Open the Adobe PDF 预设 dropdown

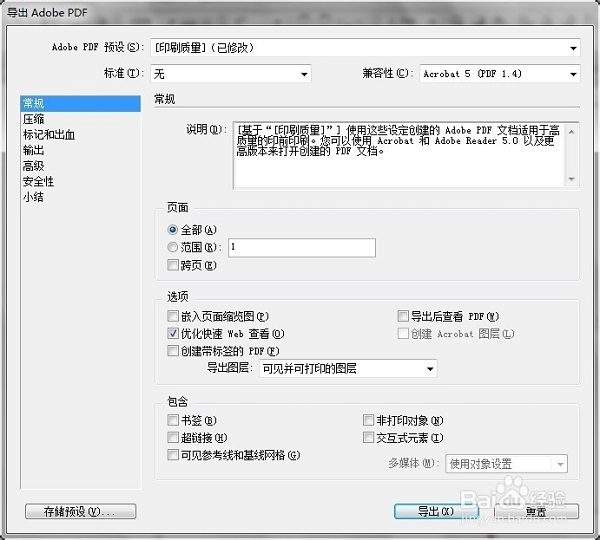365,47
